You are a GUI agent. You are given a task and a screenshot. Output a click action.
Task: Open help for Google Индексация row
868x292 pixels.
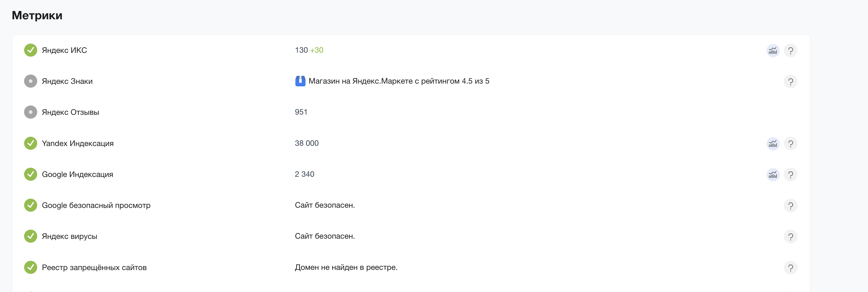click(790, 175)
